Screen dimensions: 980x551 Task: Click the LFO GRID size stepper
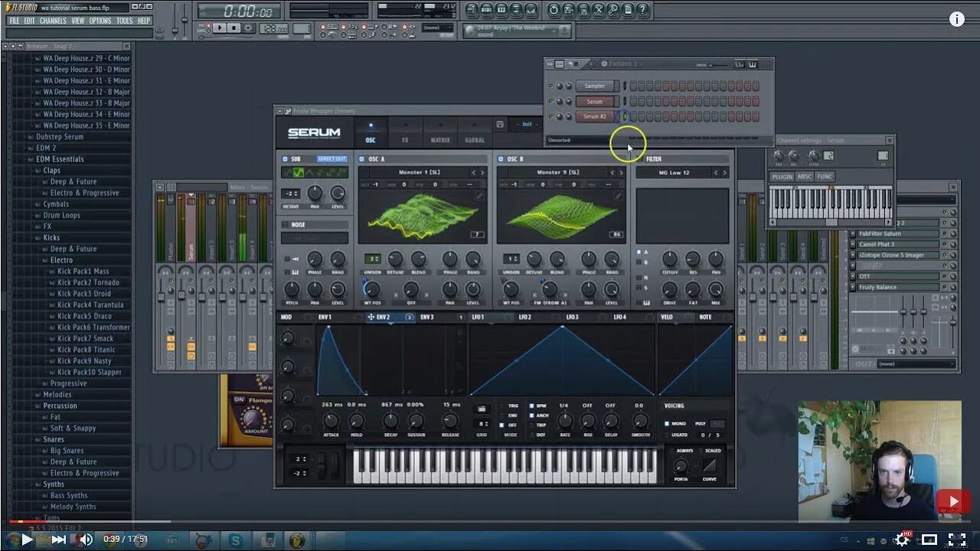click(x=483, y=423)
